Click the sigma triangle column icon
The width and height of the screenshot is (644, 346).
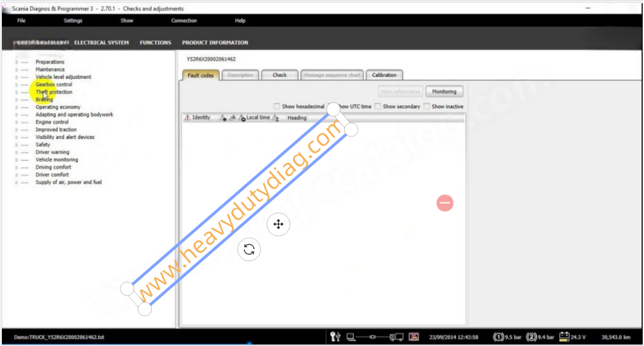coord(276,118)
